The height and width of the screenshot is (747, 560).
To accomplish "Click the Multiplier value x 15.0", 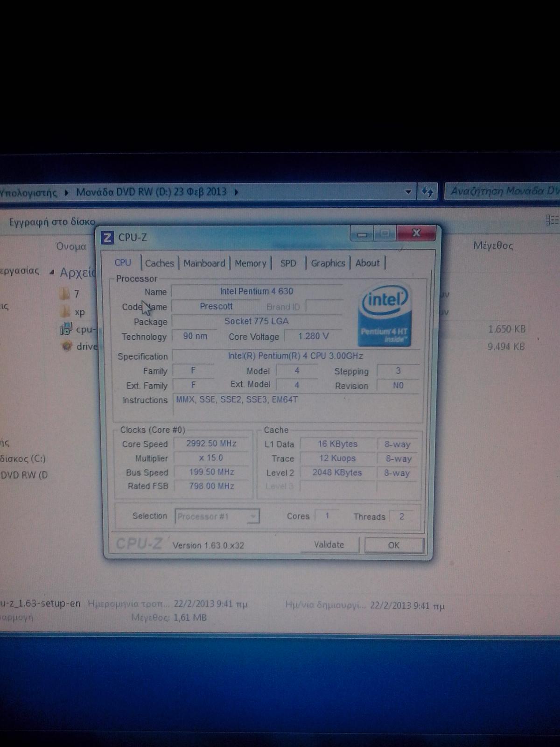I will [211, 458].
